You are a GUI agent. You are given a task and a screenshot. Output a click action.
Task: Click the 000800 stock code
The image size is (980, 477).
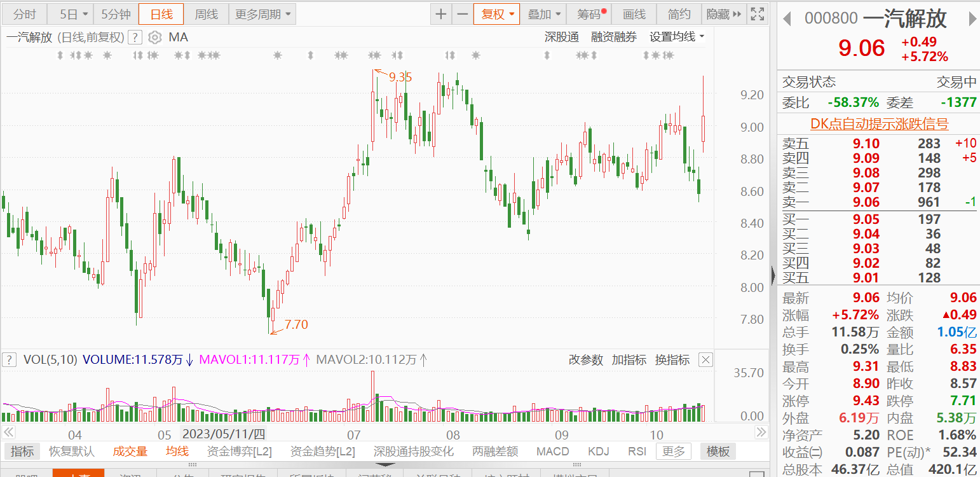831,19
